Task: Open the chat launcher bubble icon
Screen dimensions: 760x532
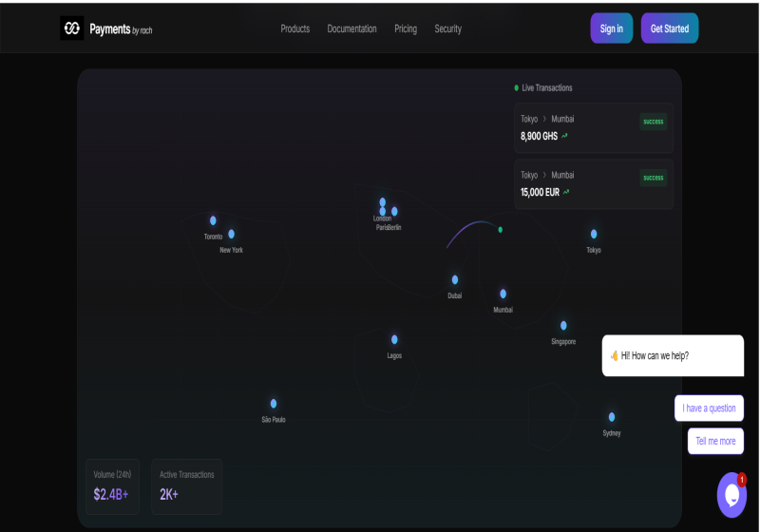Action: pyautogui.click(x=731, y=495)
